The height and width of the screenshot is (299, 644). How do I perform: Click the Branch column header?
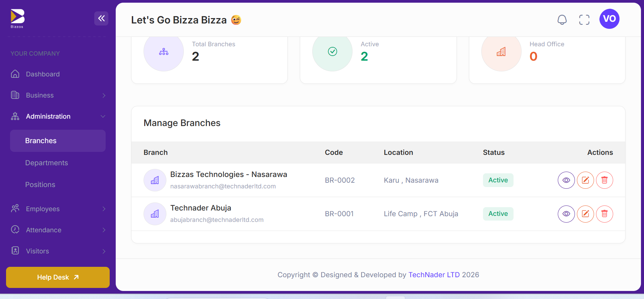click(156, 153)
